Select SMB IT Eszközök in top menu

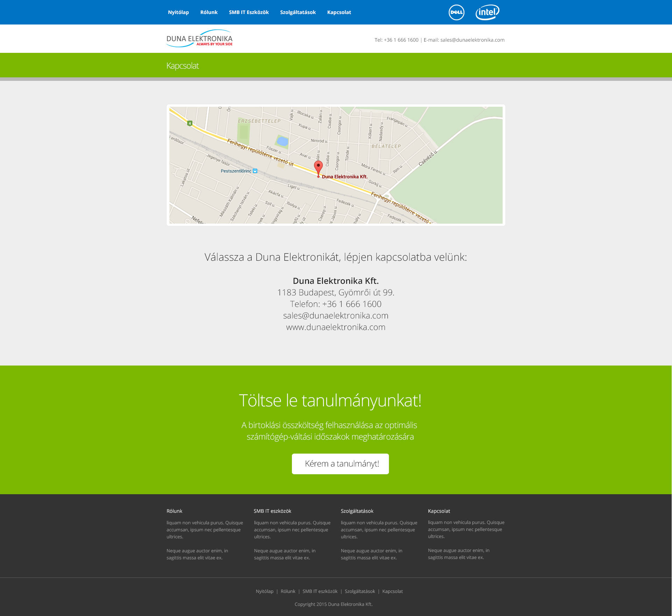pos(249,12)
